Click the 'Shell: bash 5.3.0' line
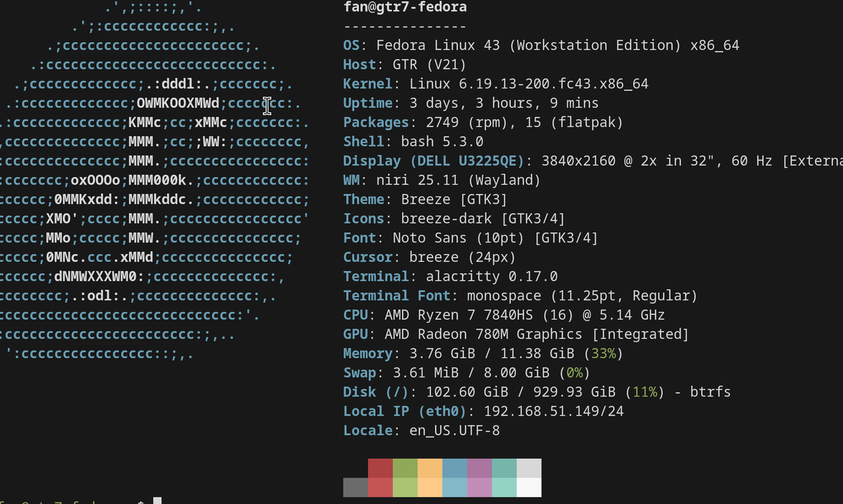 point(413,142)
